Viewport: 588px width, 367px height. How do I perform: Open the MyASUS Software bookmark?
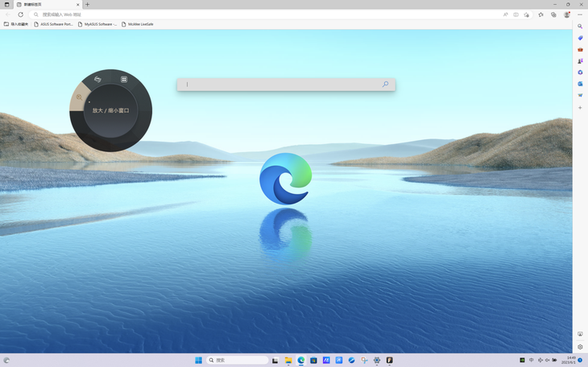click(x=97, y=24)
